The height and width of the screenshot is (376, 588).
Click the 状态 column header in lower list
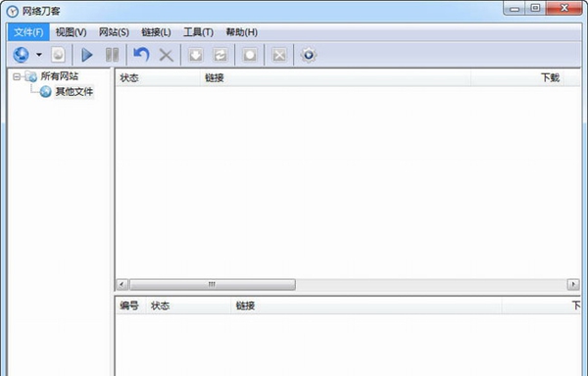(x=188, y=305)
